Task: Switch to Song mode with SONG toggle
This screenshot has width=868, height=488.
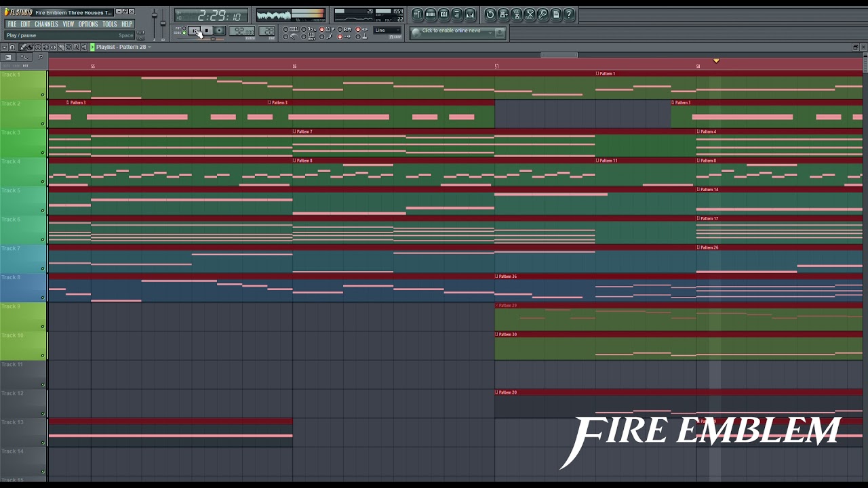Action: pos(184,33)
